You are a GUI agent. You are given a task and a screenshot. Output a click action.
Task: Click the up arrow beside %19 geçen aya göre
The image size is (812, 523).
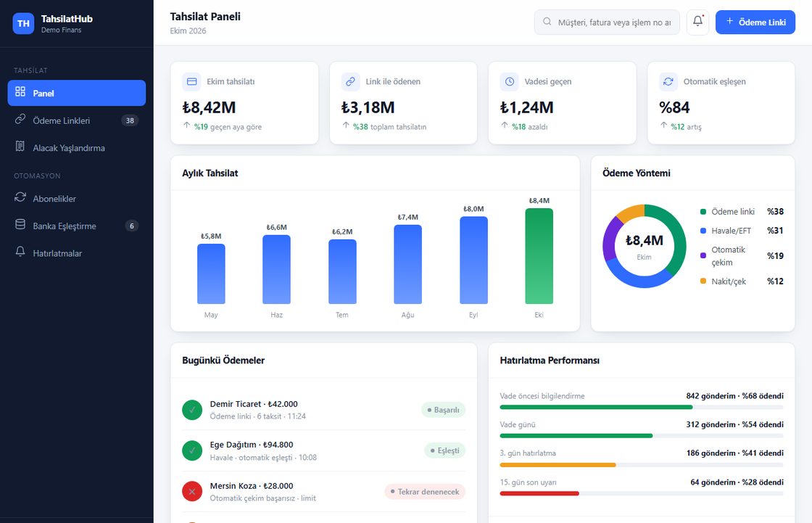click(x=187, y=125)
